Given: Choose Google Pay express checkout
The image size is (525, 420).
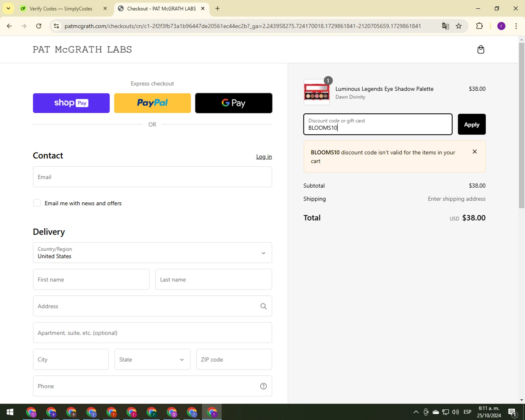Looking at the screenshot, I should tap(233, 103).
